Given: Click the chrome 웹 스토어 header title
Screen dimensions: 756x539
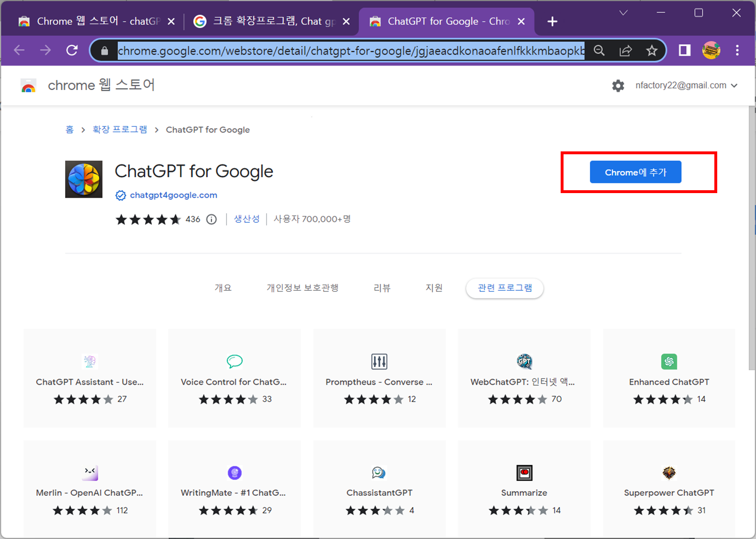Looking at the screenshot, I should (102, 85).
